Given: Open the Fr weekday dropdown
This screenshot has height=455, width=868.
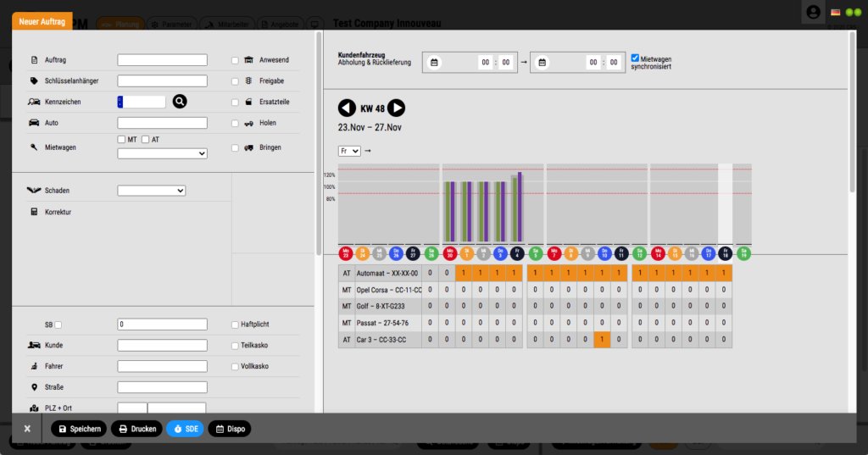Looking at the screenshot, I should pos(349,151).
